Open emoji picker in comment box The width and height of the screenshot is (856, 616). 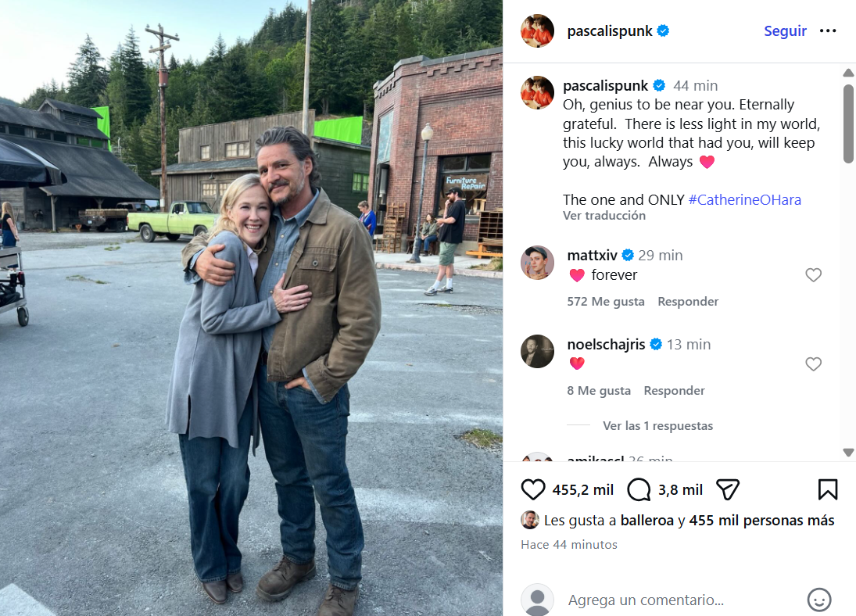click(x=819, y=600)
